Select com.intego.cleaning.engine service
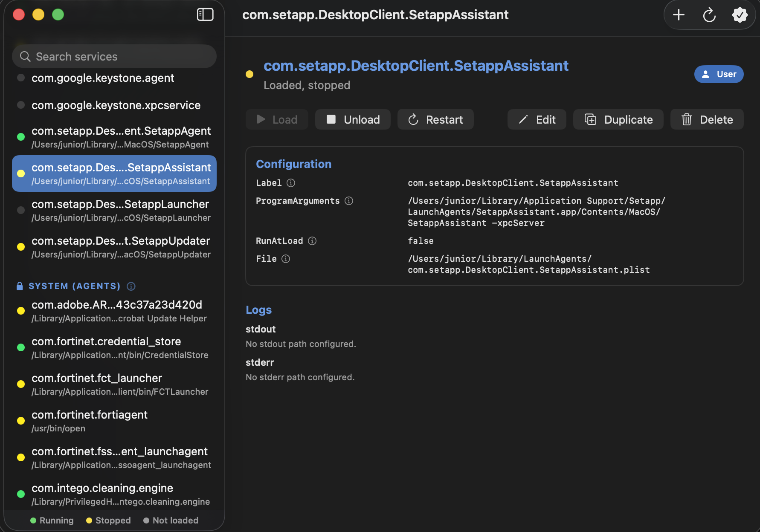Viewport: 760px width, 532px height. pos(114,494)
